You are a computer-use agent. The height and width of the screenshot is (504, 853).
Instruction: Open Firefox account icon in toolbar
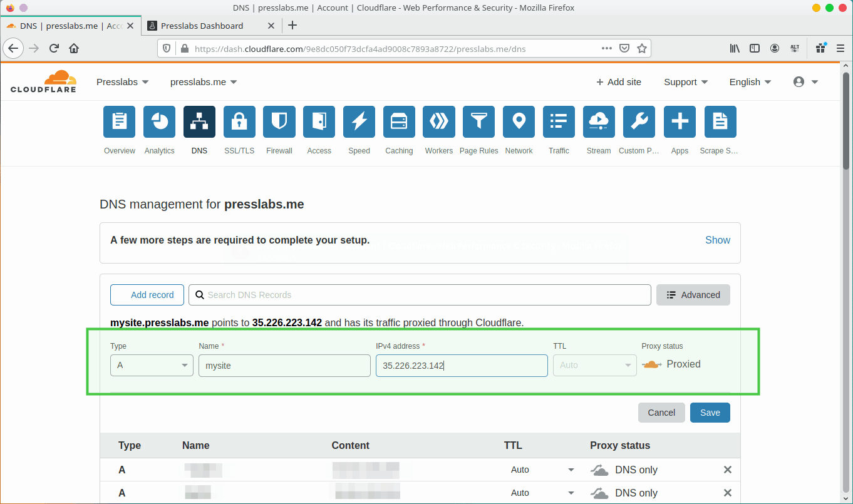[x=775, y=48]
